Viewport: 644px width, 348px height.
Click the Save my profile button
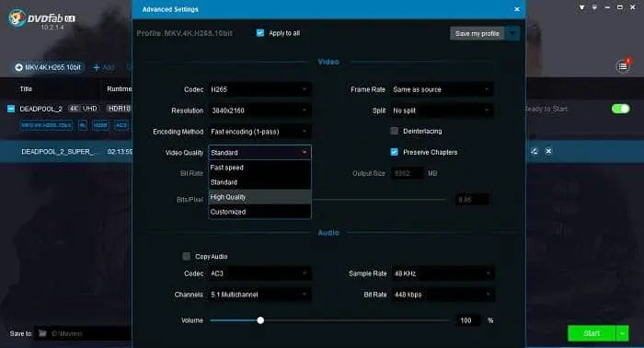coord(477,33)
